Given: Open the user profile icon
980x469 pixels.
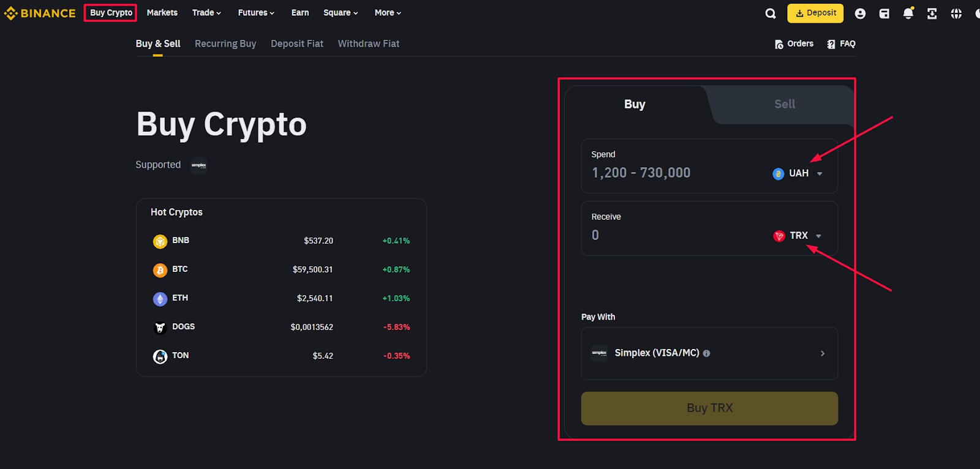Looking at the screenshot, I should coord(860,13).
